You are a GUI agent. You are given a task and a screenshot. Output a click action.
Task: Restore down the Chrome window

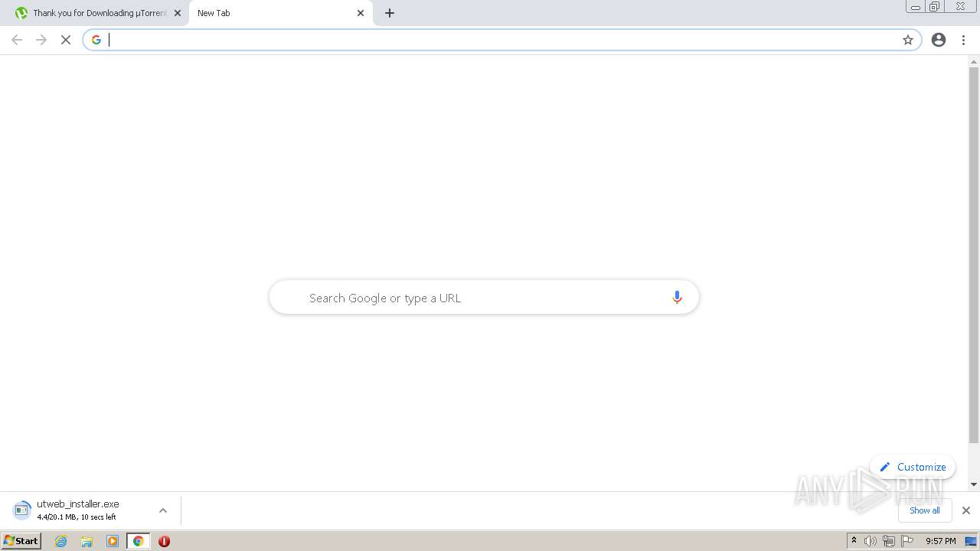click(x=935, y=6)
